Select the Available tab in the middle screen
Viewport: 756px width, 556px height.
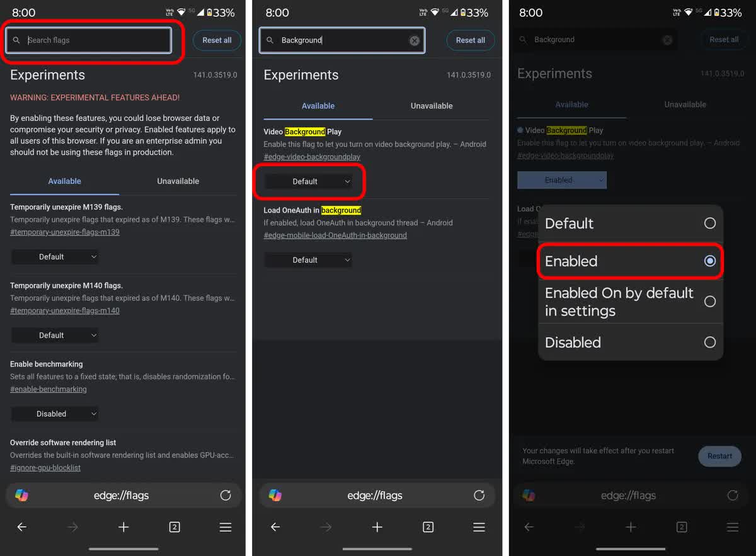[x=318, y=106]
